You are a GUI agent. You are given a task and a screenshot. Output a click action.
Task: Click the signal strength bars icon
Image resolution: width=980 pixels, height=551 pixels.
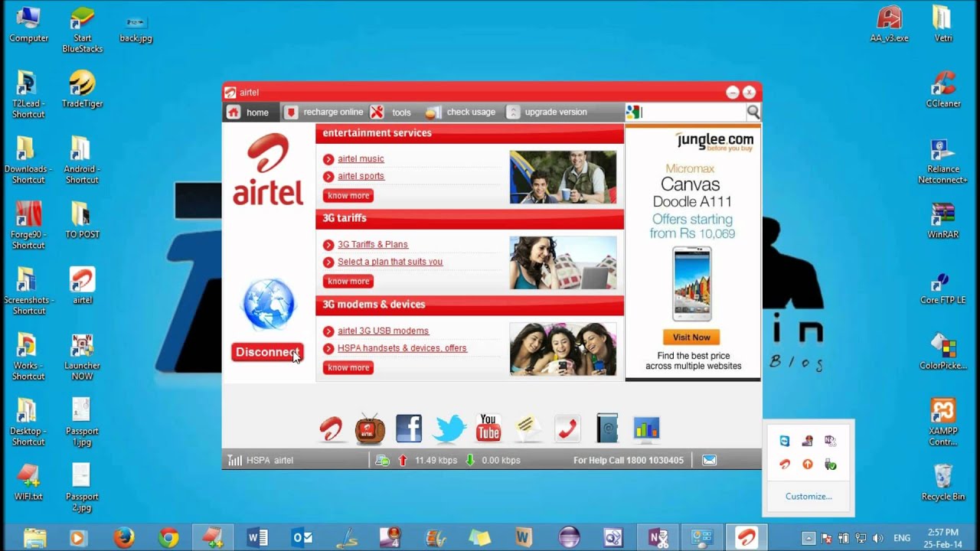(x=234, y=460)
